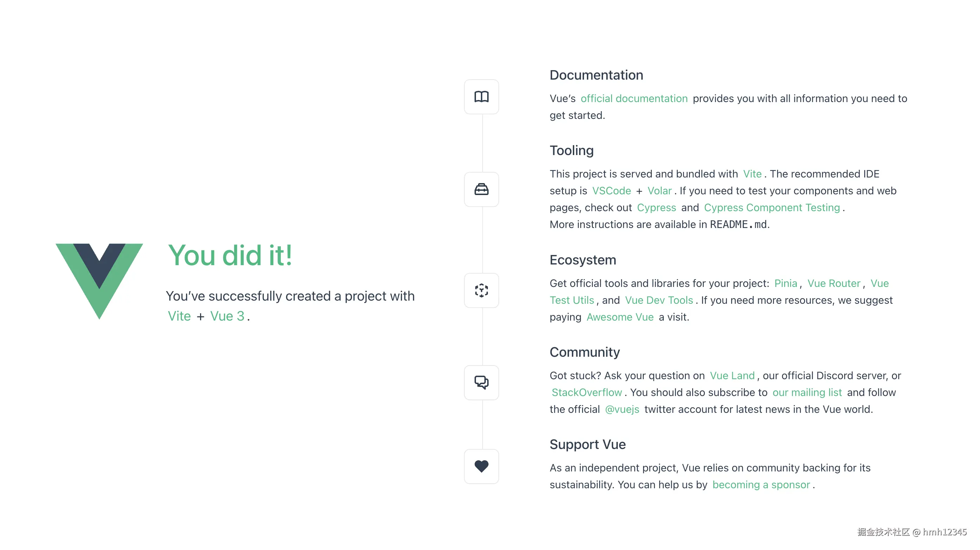Visit the Awesome Vue link
The image size is (980, 550).
[620, 317]
